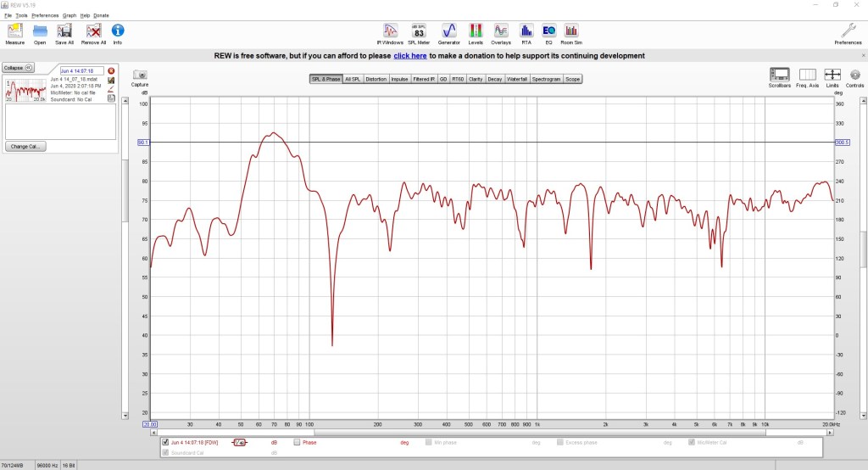Open the trace smoothing selector in legend
868x470 pixels.
pyautogui.click(x=240, y=442)
